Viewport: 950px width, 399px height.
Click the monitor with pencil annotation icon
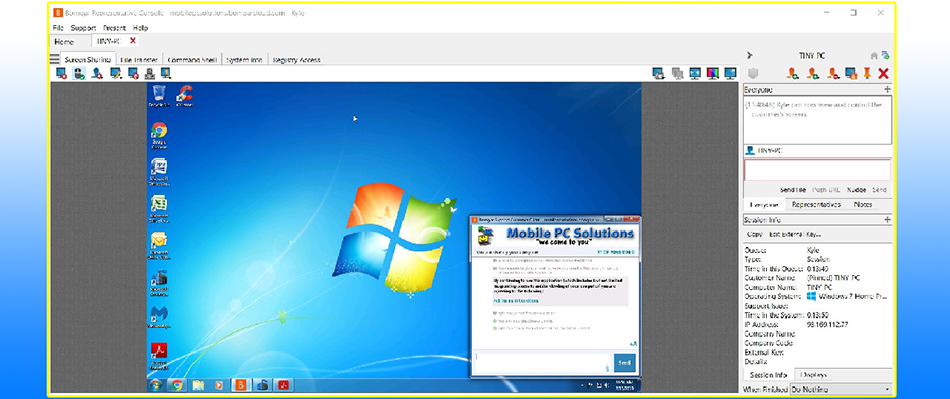click(115, 73)
